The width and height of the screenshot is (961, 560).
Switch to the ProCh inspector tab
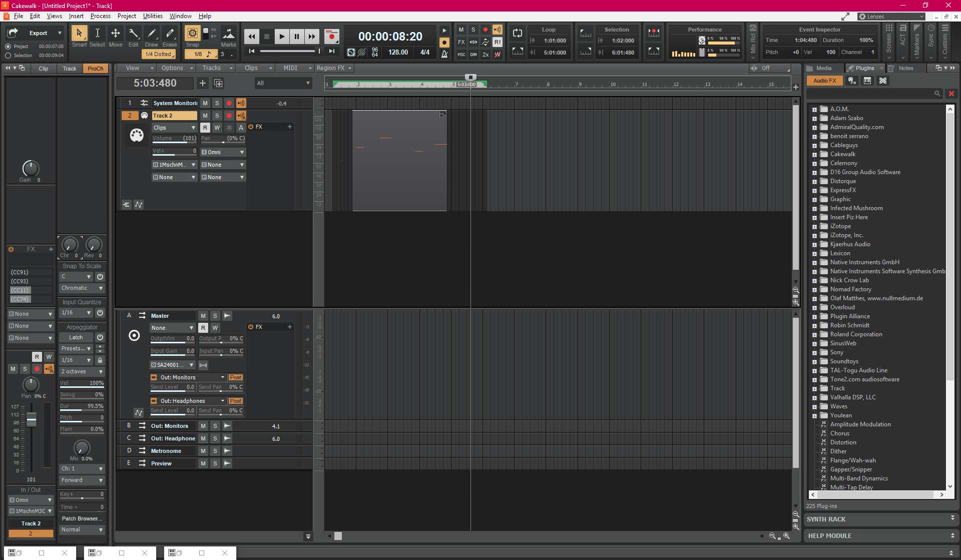click(x=95, y=69)
